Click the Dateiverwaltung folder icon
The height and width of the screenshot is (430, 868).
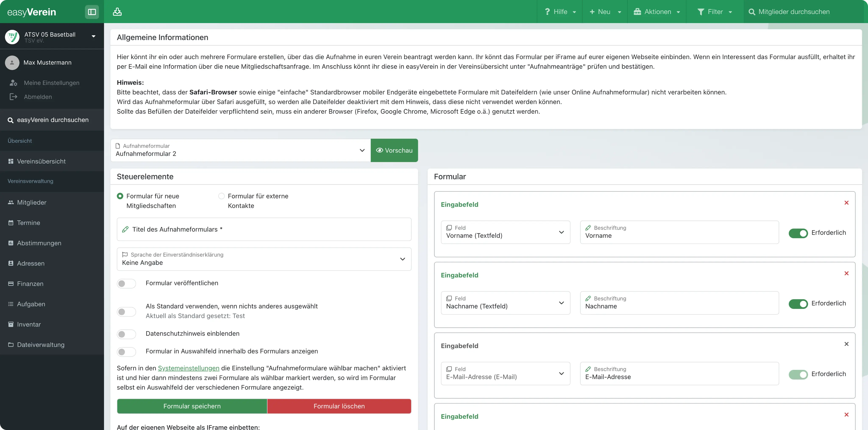coord(11,345)
